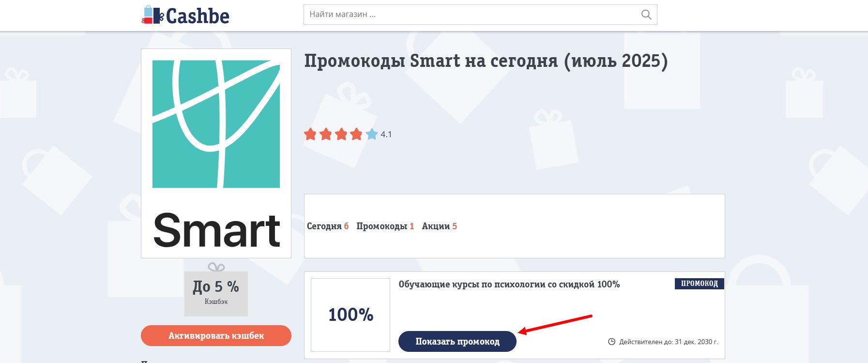Viewport: 868px width, 363px height.
Task: Select the 'Действителен до: 31 дек. 2030 г.' text
Action: pyautogui.click(x=669, y=342)
